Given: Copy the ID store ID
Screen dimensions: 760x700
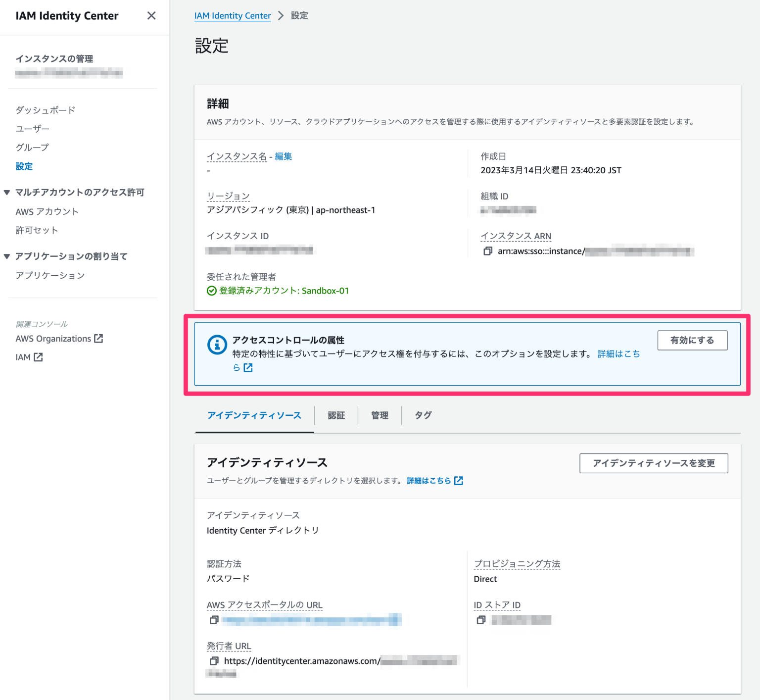Looking at the screenshot, I should click(480, 620).
